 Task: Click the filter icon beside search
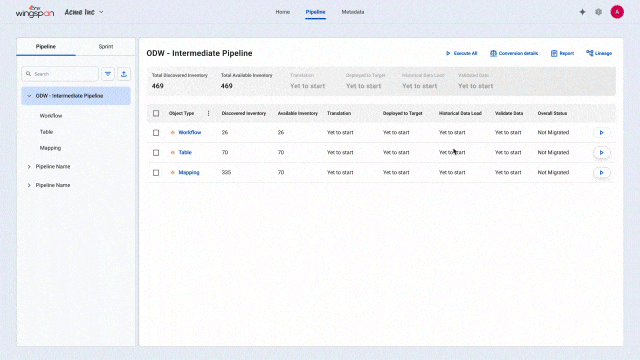coord(108,74)
